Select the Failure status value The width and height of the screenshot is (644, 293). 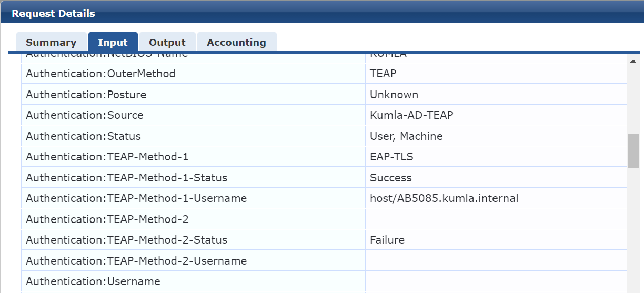pos(387,240)
